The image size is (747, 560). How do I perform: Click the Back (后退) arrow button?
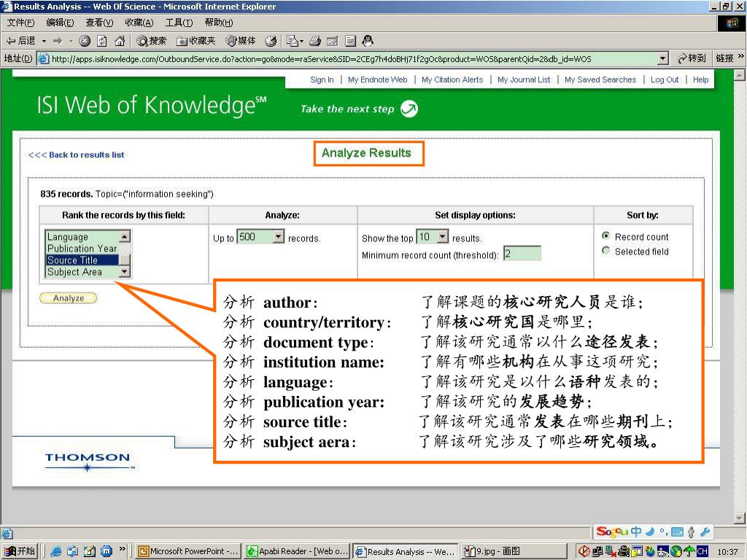coord(21,41)
